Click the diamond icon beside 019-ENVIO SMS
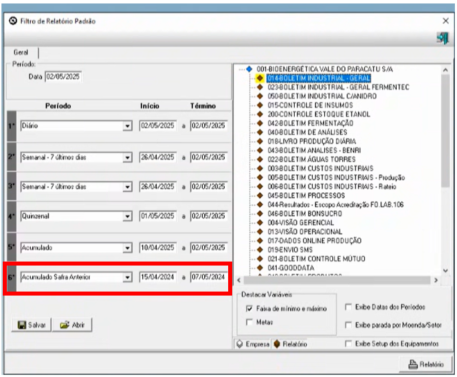Screen dimensions: 457x377 pyautogui.click(x=260, y=249)
